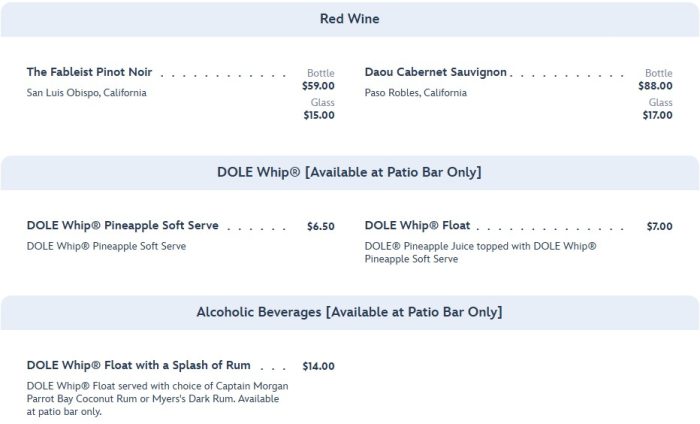The height and width of the screenshot is (424, 700).
Task: Click the $15.00 Pinot Noir glass price
Action: (318, 115)
